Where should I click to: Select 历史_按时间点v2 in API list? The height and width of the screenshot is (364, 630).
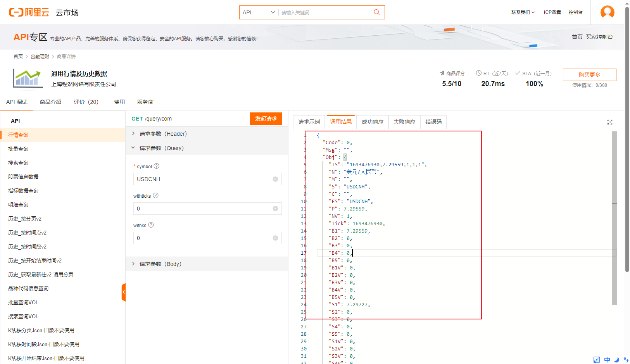pos(62,233)
